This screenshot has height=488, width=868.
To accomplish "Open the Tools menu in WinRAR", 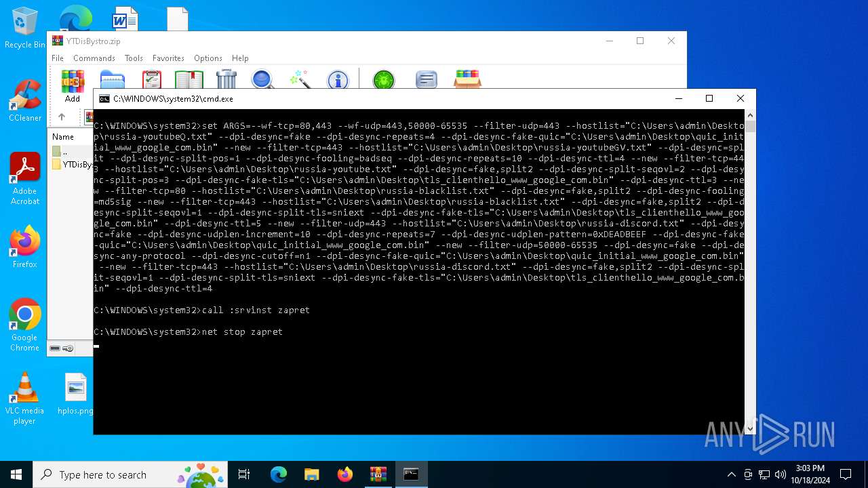I will (134, 58).
